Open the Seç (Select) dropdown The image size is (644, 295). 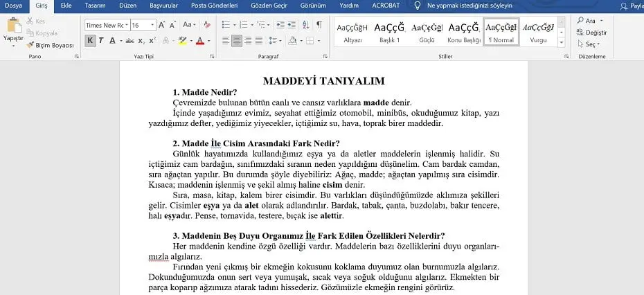pyautogui.click(x=589, y=44)
